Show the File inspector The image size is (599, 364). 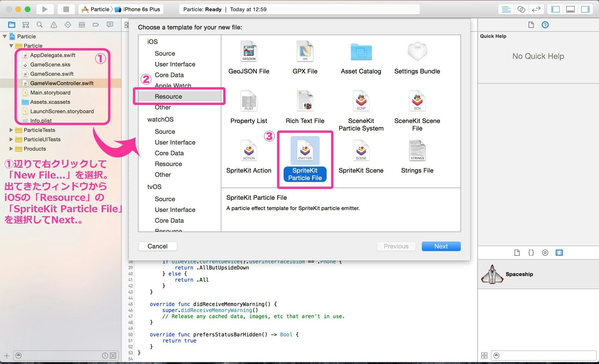(531, 25)
